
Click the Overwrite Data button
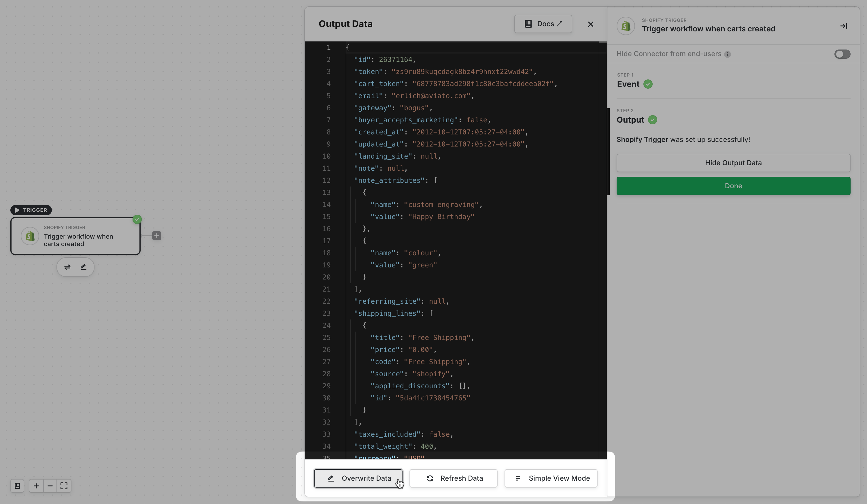358,478
